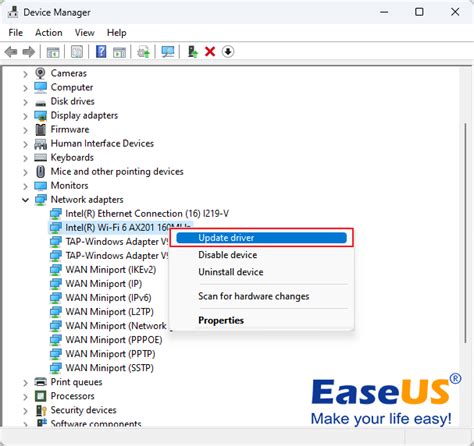Click the Enable device toolbar icon

coord(193,52)
